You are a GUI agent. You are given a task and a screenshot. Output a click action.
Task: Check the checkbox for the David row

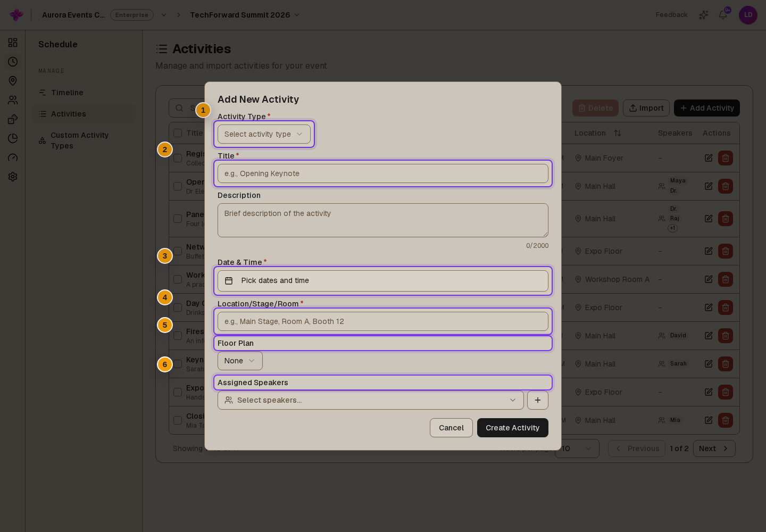(x=178, y=336)
